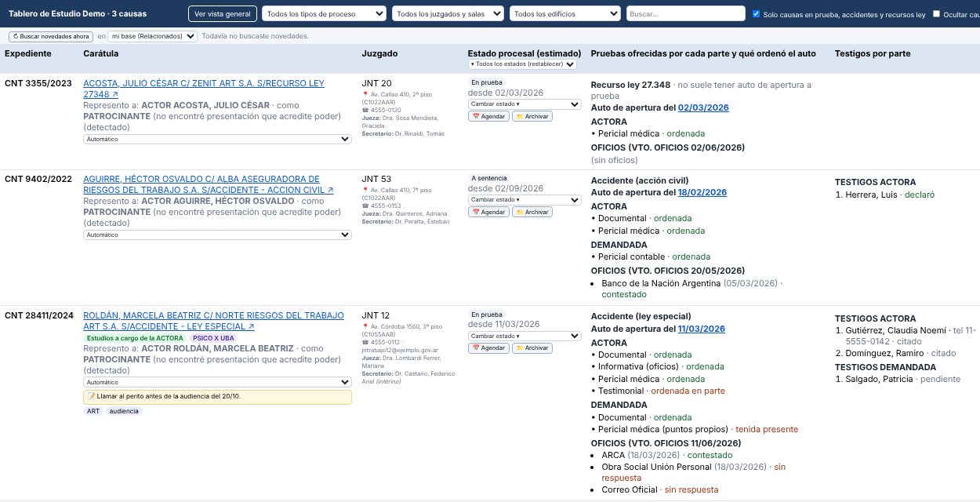Open "Cambiar estado" for CNT 9402/2022
The height and width of the screenshot is (502, 980).
coord(524,199)
